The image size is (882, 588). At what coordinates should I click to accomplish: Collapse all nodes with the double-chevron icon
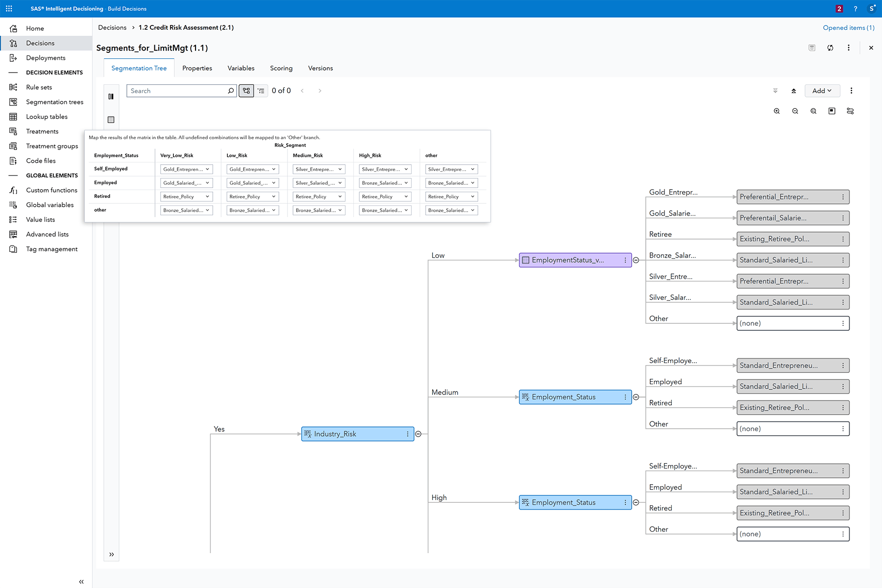point(775,91)
